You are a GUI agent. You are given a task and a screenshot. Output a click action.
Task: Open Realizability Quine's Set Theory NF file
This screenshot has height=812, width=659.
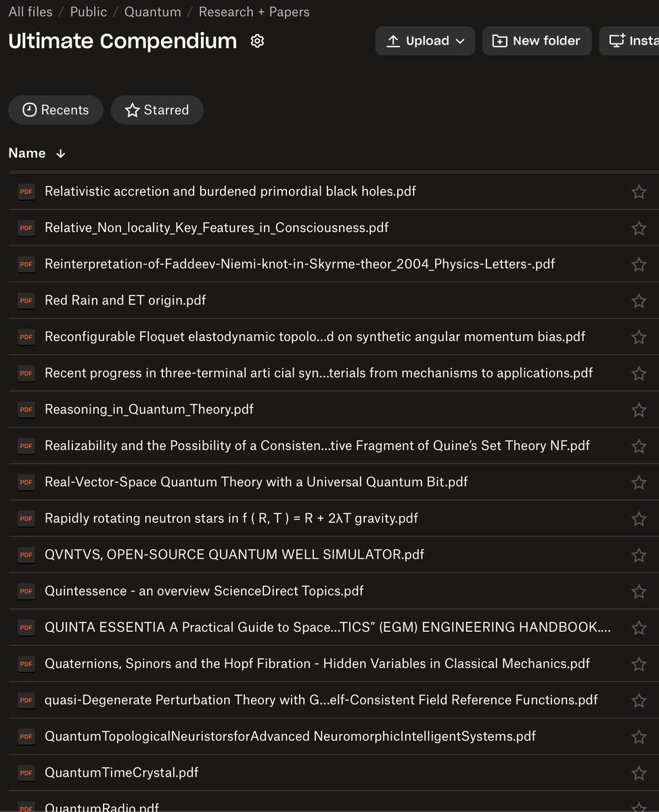[x=317, y=446]
